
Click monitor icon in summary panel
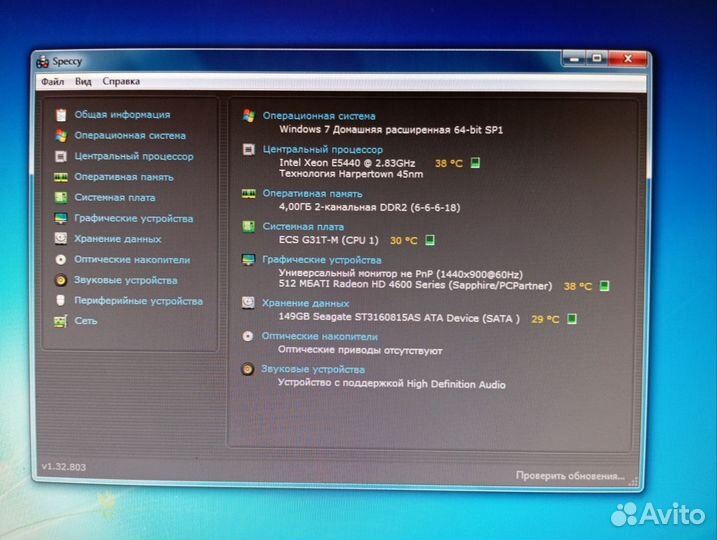(x=248, y=260)
